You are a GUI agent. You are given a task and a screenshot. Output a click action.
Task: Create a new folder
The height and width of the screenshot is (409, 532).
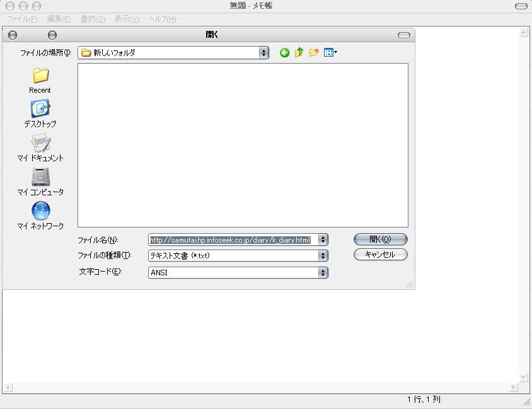point(314,52)
